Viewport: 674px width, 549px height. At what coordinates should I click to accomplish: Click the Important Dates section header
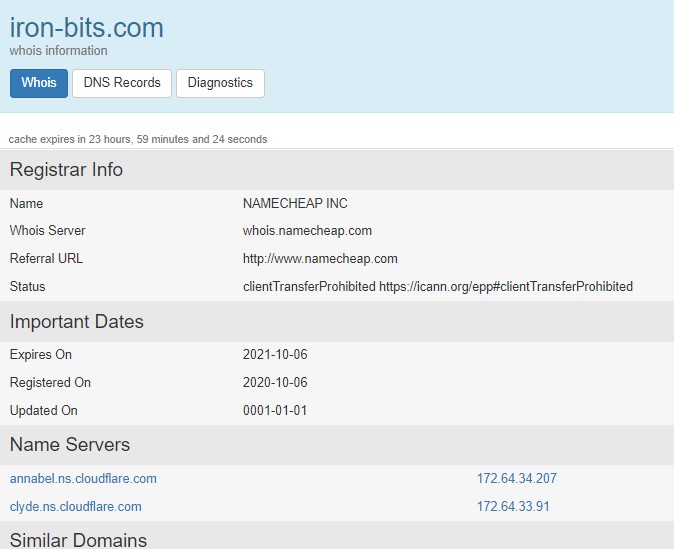pos(337,322)
